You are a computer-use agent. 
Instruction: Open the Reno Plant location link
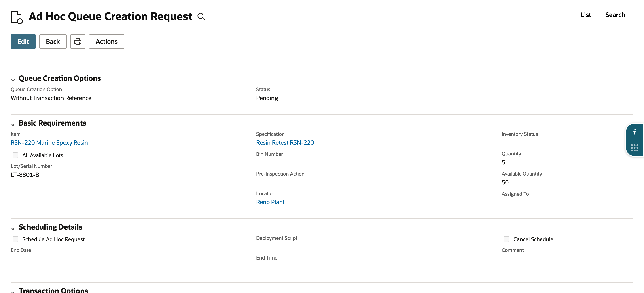270,202
